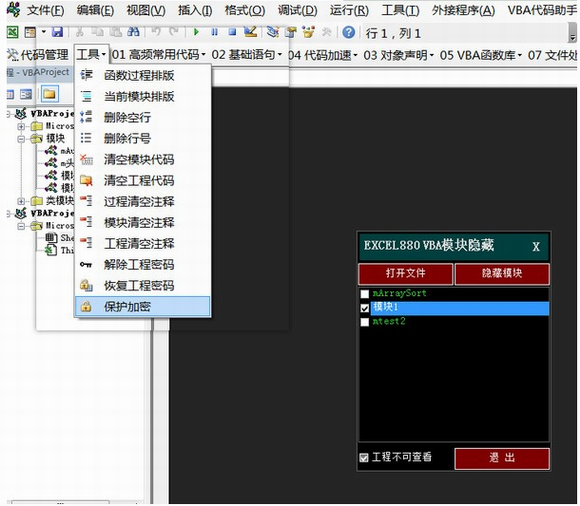Expand first Microsoft objects folder in the tree
The height and width of the screenshot is (506, 580).
(21, 126)
